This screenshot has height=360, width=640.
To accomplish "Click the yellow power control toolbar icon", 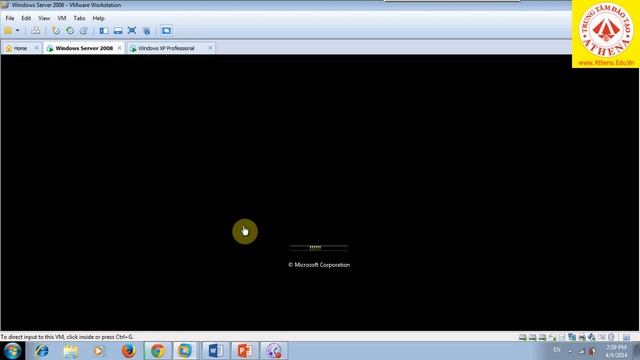I will click(8, 31).
